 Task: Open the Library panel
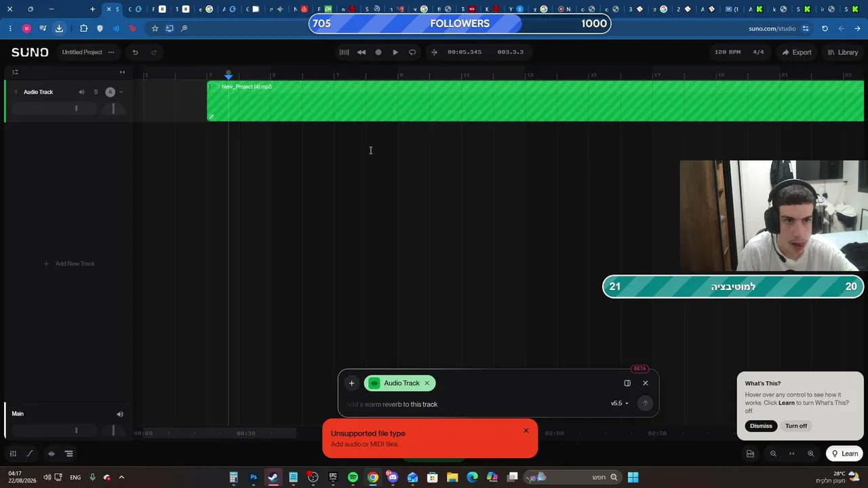pos(843,52)
